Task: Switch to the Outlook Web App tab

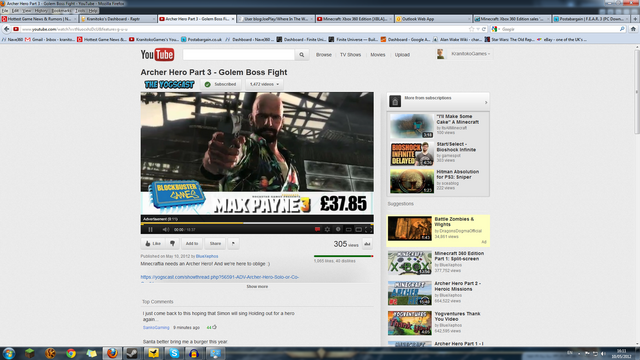Action: [x=433, y=19]
